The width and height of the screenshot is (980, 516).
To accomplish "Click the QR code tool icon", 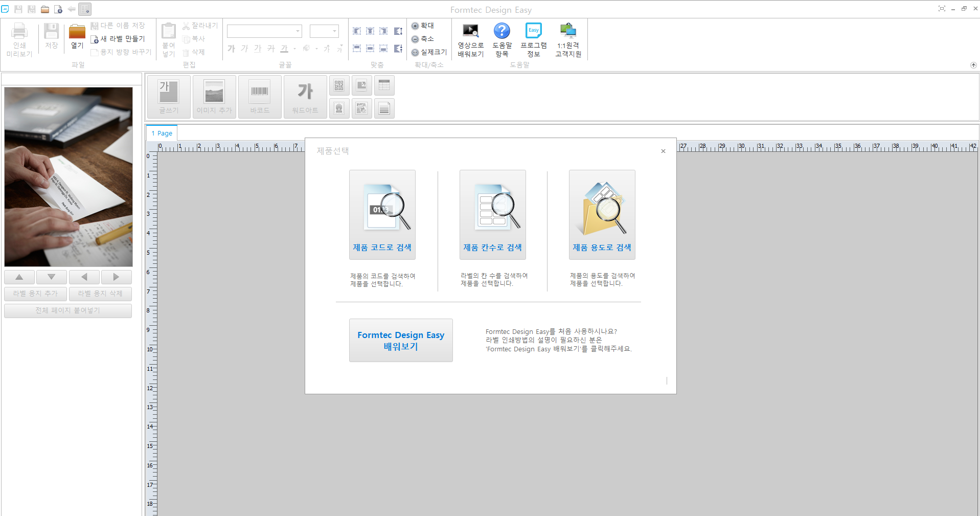I will click(x=339, y=85).
